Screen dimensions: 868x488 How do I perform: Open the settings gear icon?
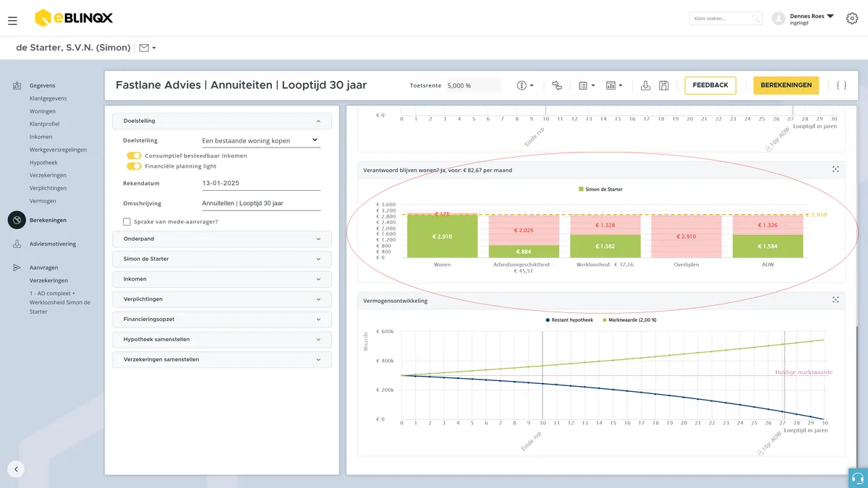coord(851,19)
